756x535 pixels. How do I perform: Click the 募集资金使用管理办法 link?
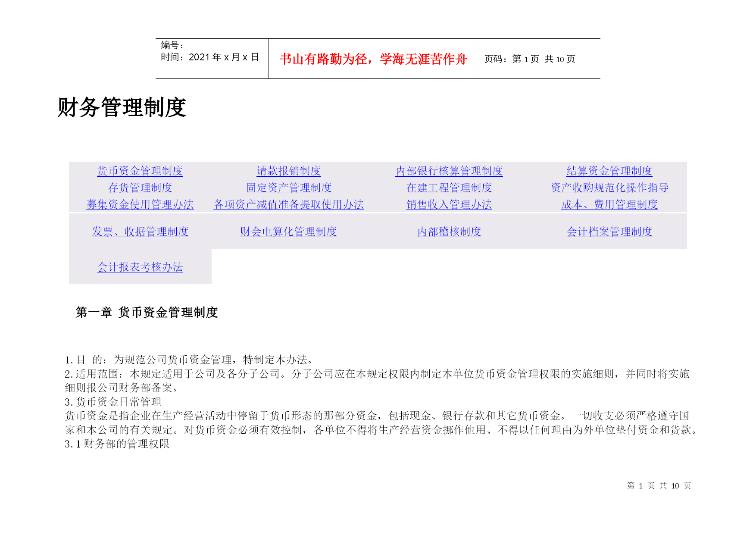pyautogui.click(x=140, y=205)
